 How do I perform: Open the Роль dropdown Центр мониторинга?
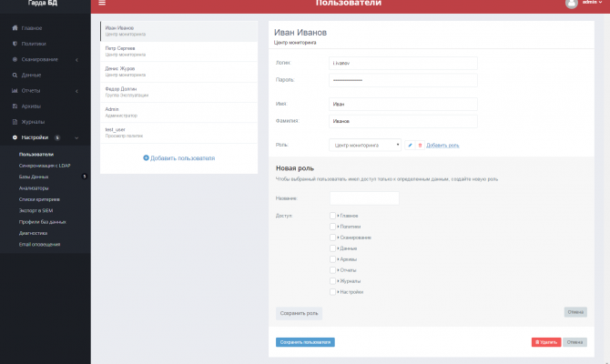click(x=365, y=145)
